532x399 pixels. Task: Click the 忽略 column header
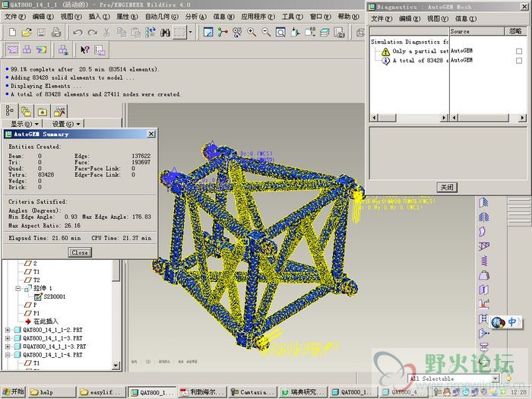pyautogui.click(x=515, y=31)
